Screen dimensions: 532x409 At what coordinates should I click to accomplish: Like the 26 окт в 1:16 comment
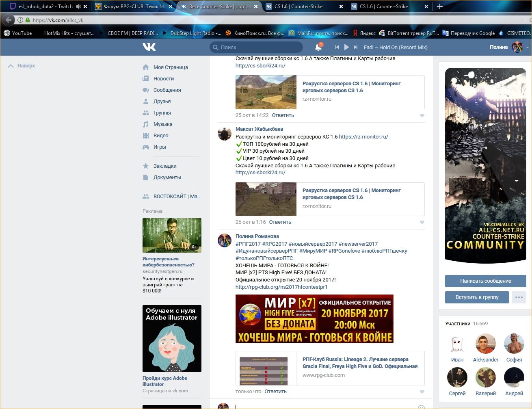point(422,222)
